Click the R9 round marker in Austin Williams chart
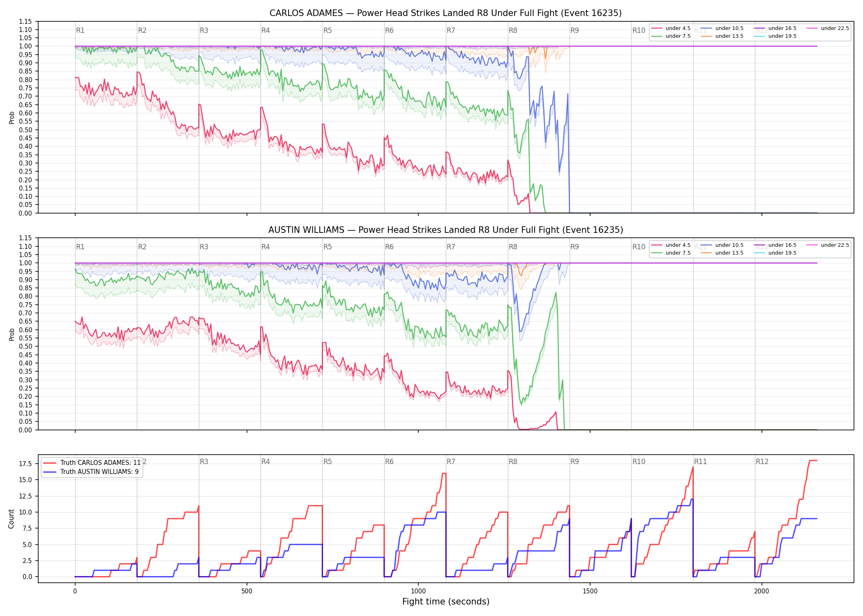The width and height of the screenshot is (863, 616). (575, 247)
